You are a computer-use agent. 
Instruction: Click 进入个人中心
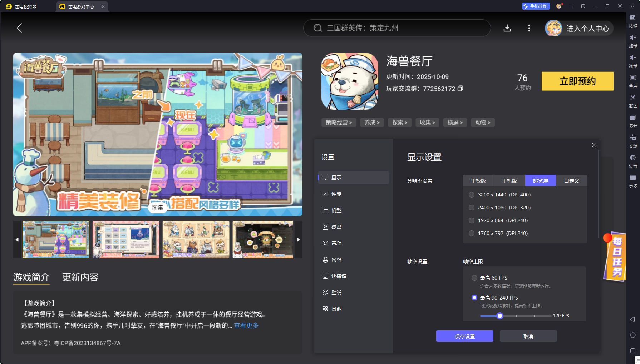click(x=588, y=29)
